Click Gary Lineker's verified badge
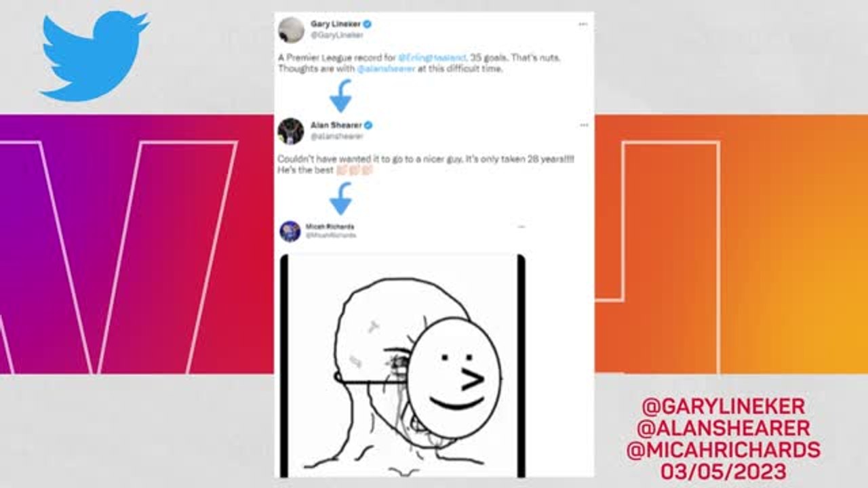 (x=367, y=24)
